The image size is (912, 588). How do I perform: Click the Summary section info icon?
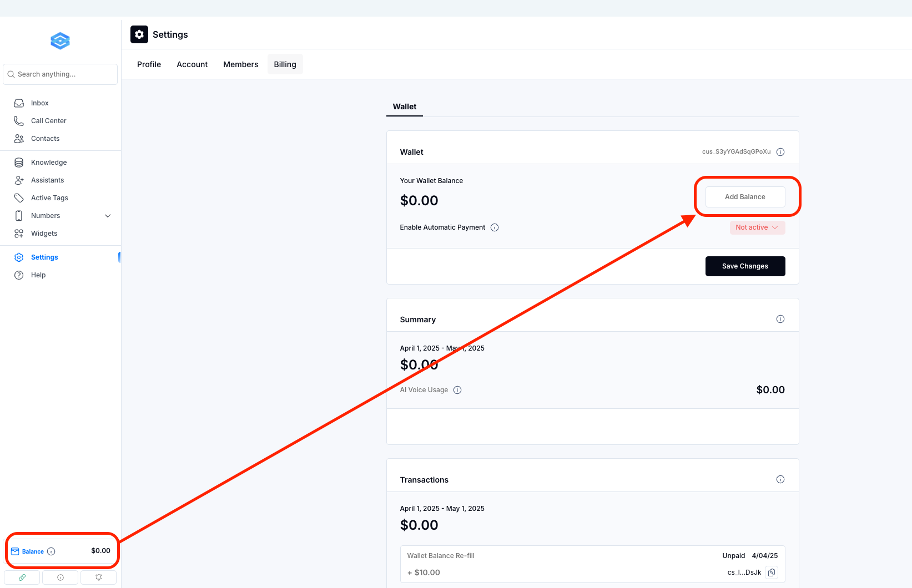pos(780,319)
